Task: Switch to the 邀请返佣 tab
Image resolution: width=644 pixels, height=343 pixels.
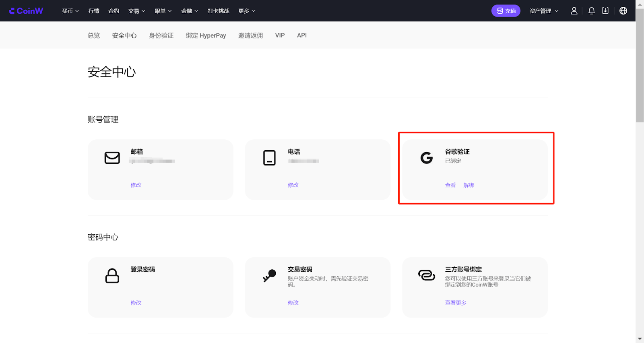Action: tap(250, 35)
